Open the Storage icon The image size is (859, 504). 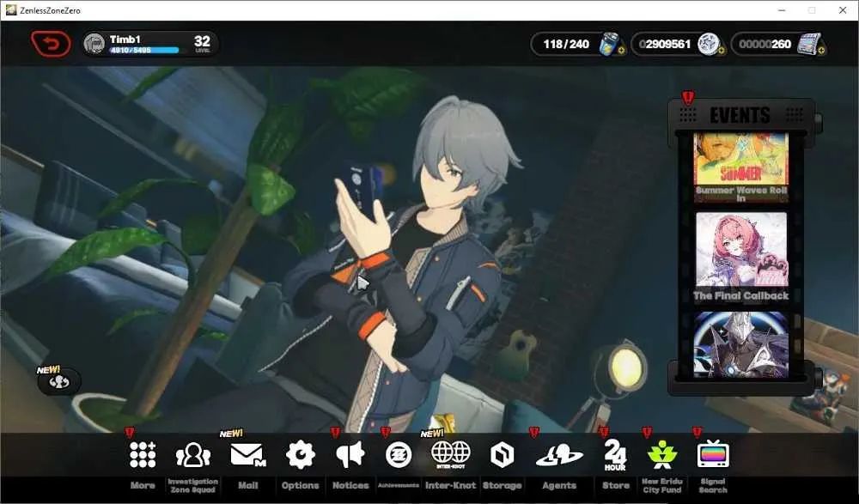pyautogui.click(x=502, y=455)
